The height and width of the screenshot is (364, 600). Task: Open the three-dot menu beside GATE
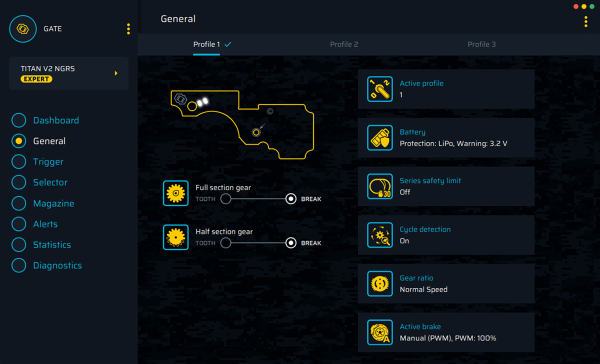click(x=128, y=29)
